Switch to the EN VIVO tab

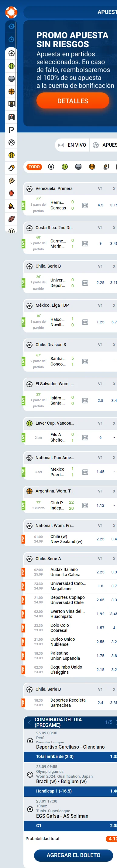73,145
